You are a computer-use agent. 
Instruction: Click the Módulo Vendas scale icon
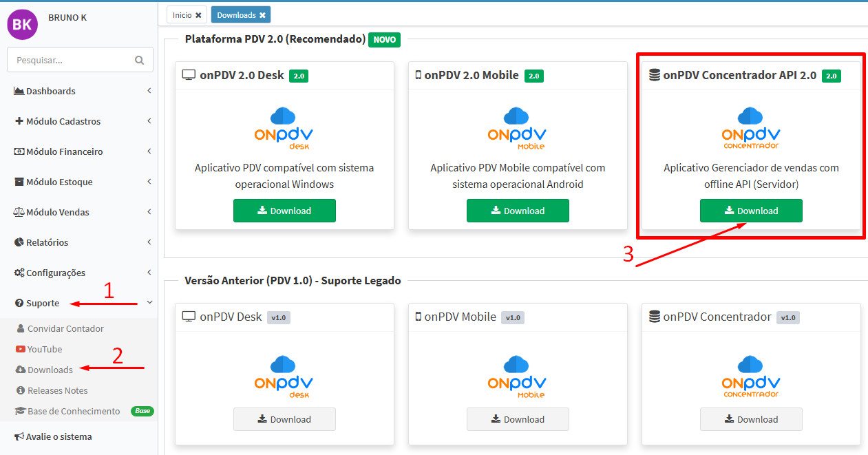(x=19, y=212)
